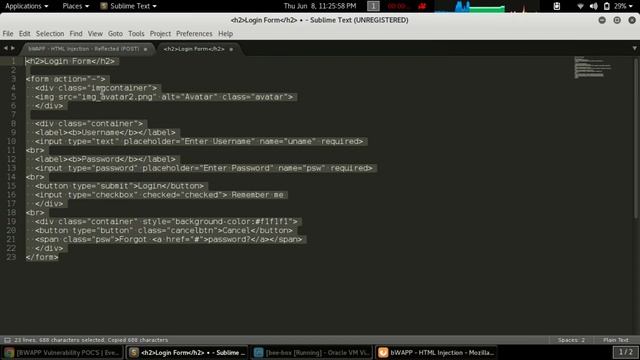The image size is (640, 360).
Task: Click the img_avatar2.png code line
Action: [x=164, y=97]
